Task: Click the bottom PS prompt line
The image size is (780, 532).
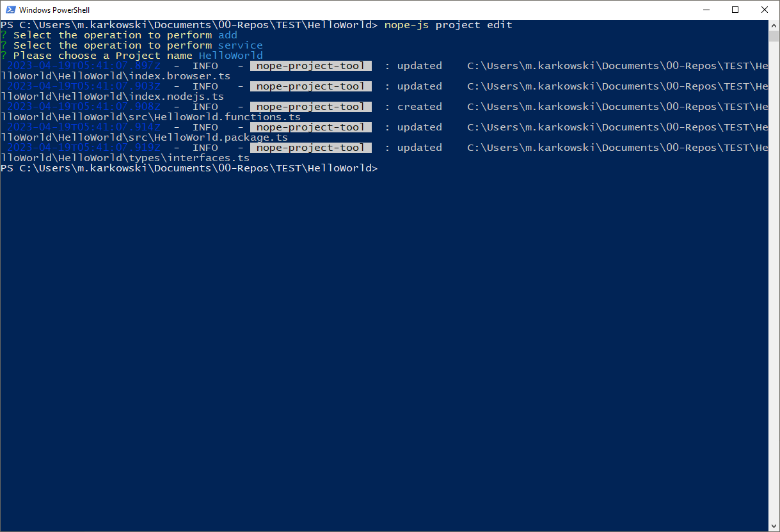Action: (x=189, y=168)
